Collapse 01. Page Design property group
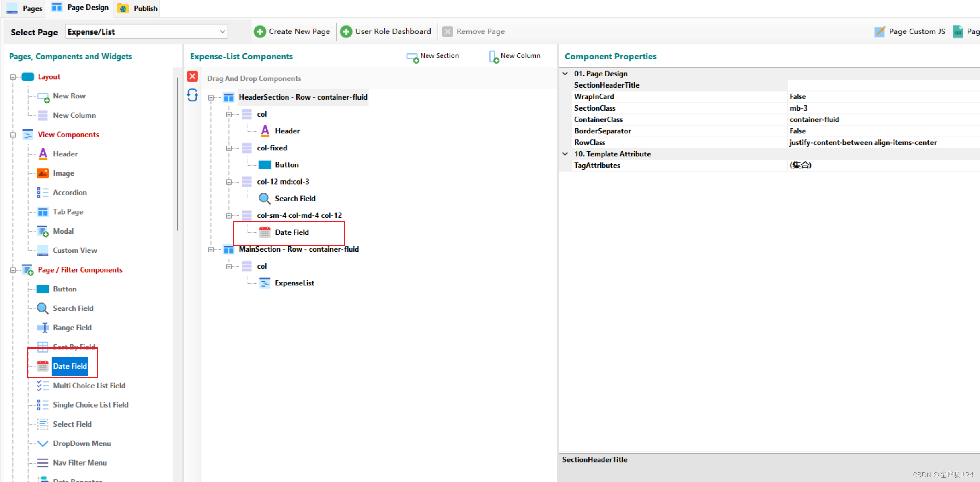 click(565, 74)
